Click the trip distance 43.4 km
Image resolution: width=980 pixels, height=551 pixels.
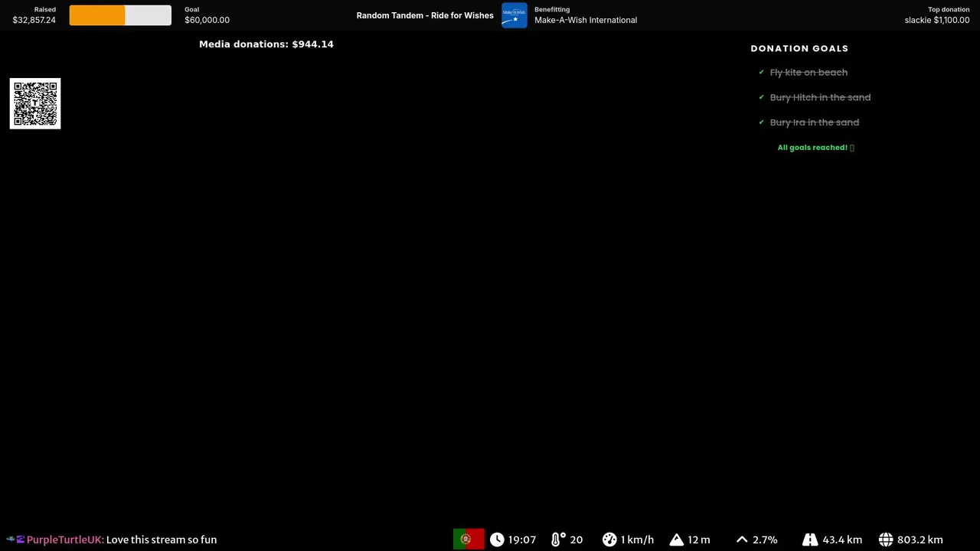842,540
